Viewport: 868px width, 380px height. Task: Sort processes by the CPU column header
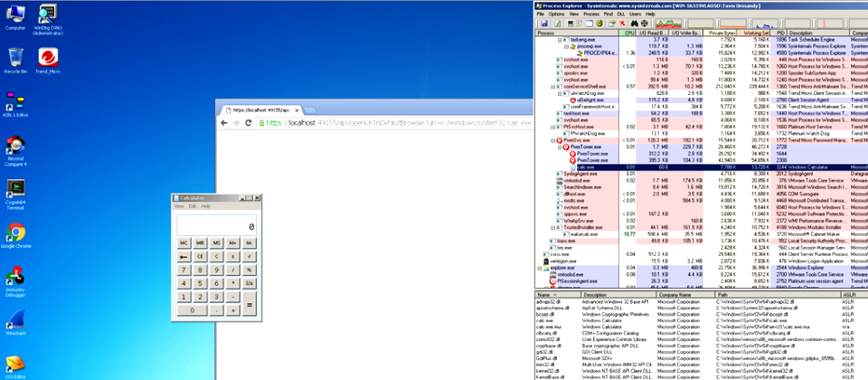coord(629,33)
